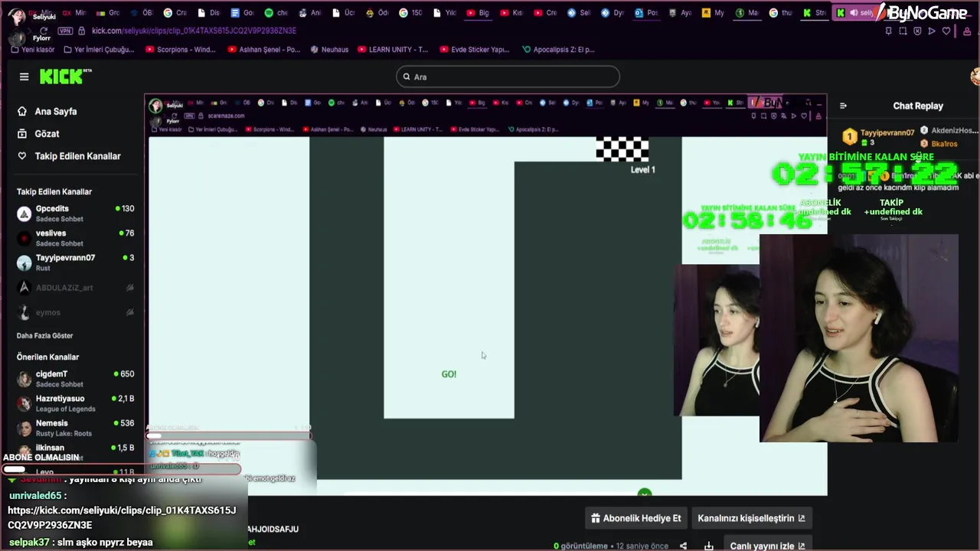Switch to the 'Yılc' browser tab
This screenshot has height=551, width=980.
click(x=443, y=13)
